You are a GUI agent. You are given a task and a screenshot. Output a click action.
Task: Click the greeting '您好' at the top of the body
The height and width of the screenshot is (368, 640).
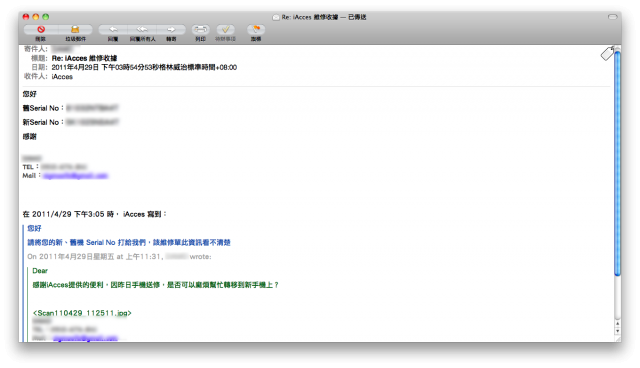tap(29, 94)
